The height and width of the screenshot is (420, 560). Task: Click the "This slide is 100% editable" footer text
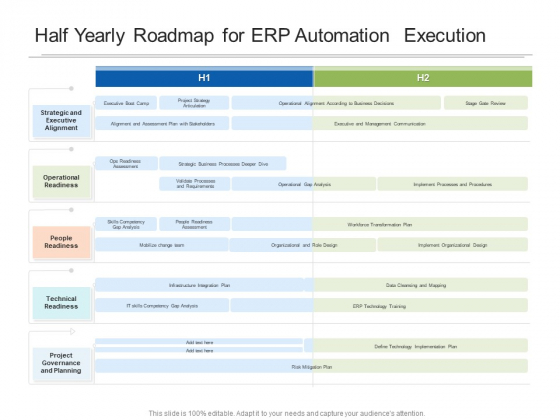pyautogui.click(x=287, y=413)
